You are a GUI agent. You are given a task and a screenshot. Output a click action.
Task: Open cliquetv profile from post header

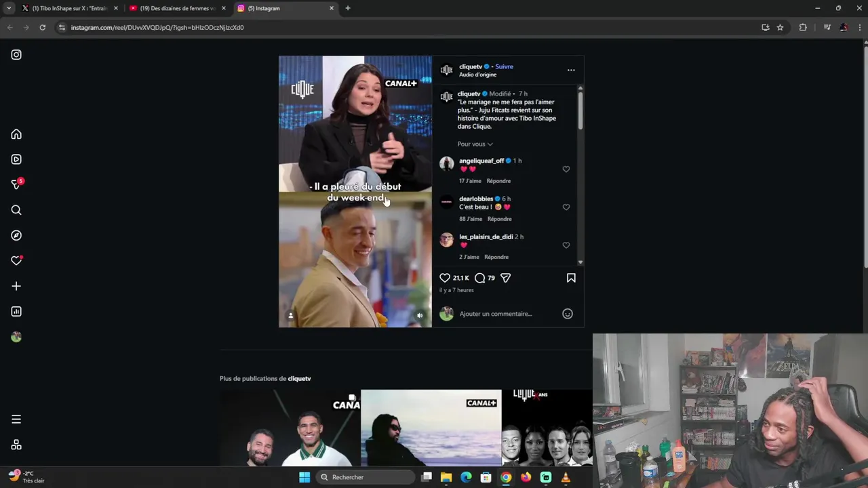pyautogui.click(x=471, y=66)
